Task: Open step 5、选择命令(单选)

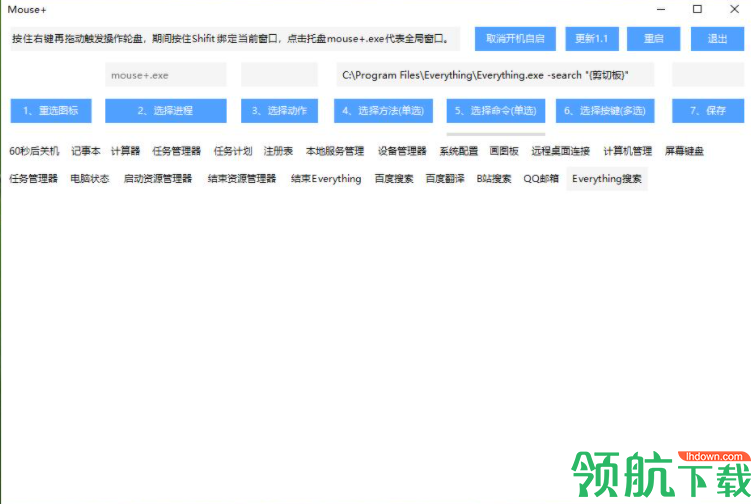Action: [x=496, y=111]
